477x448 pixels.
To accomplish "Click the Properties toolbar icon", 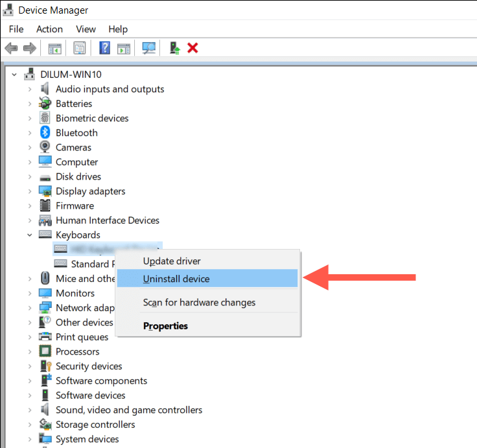I will point(80,48).
